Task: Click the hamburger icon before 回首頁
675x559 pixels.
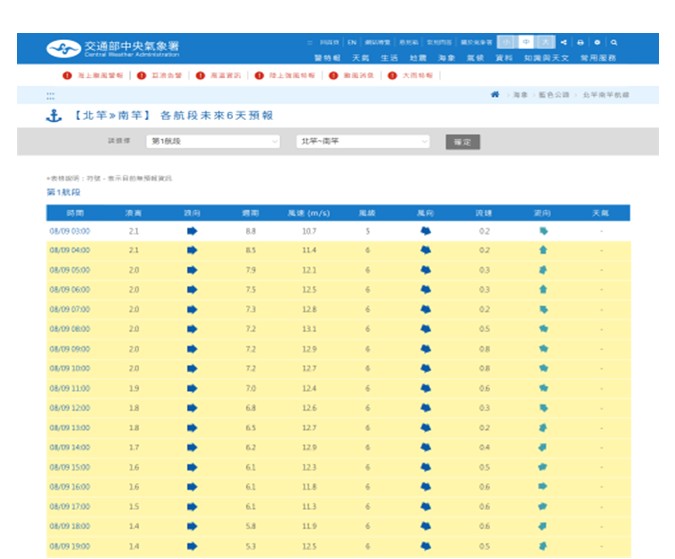Action: coord(310,42)
